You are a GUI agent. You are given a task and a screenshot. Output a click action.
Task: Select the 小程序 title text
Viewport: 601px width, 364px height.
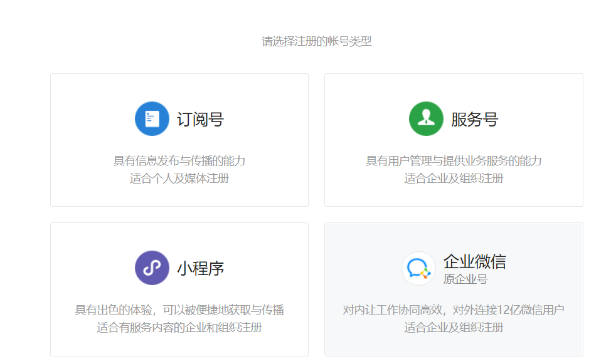pos(201,268)
